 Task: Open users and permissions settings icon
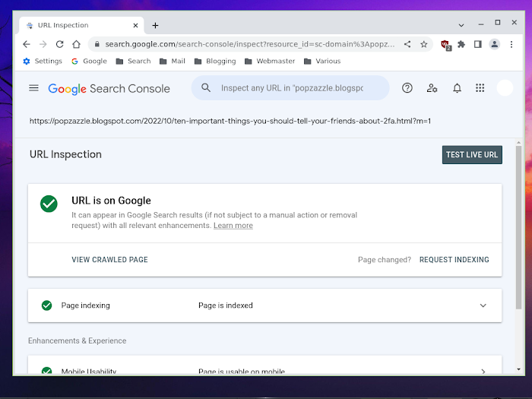(x=432, y=88)
